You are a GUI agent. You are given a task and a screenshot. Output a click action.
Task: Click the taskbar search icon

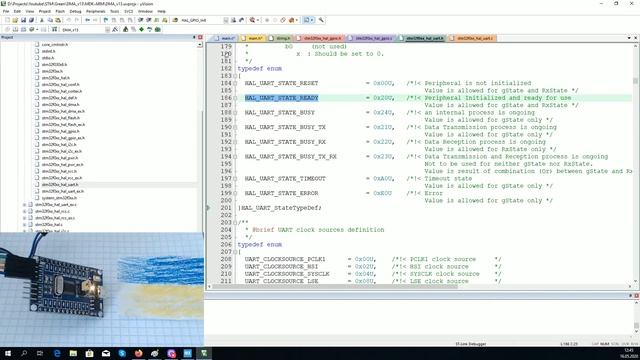pyautogui.click(x=24, y=353)
